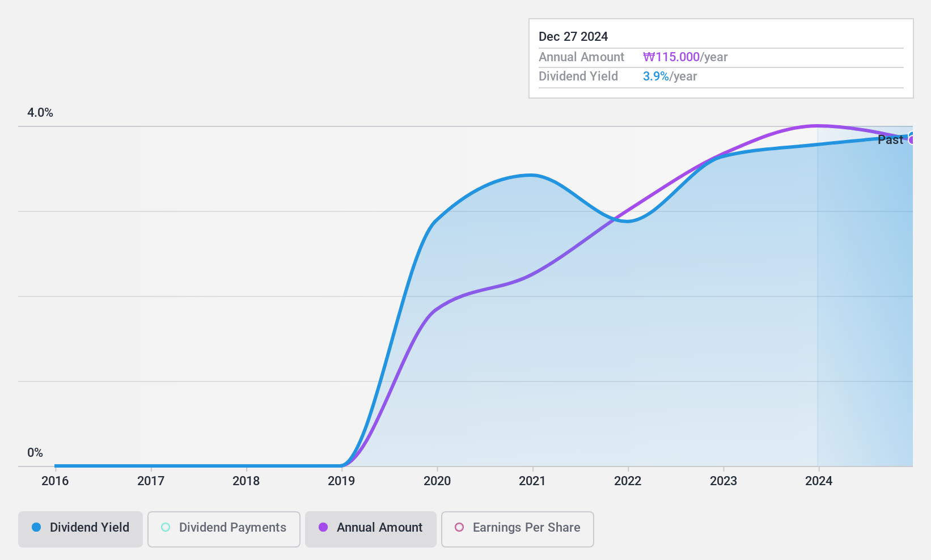The height and width of the screenshot is (560, 931).
Task: Click the 'Dec 27 2024' tooltip date
Action: click(x=573, y=37)
